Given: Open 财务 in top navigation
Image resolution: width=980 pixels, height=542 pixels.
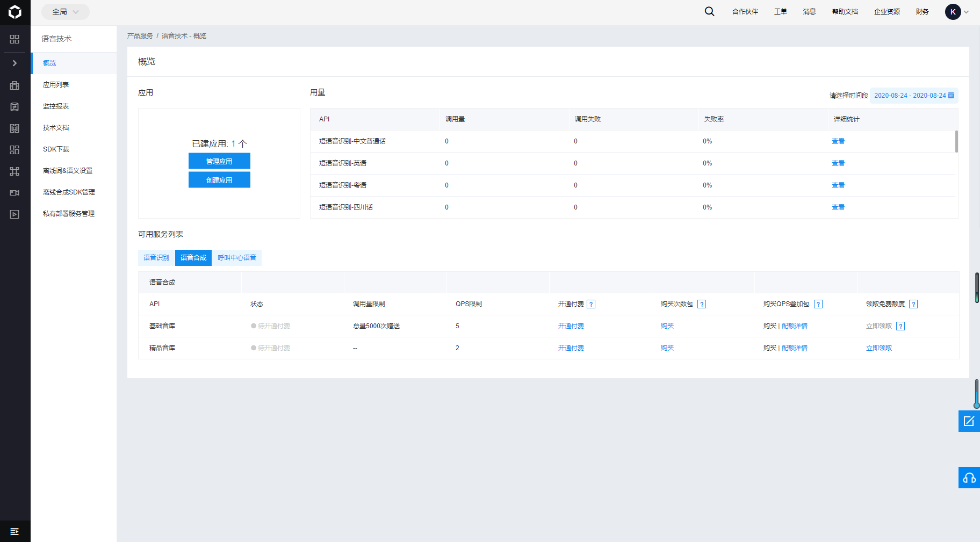Looking at the screenshot, I should pyautogui.click(x=922, y=12).
